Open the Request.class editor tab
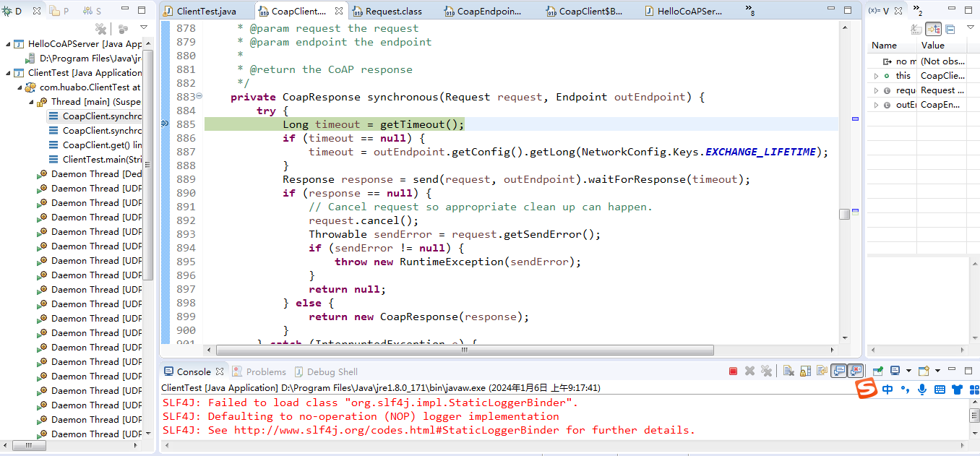980x456 pixels. [387, 11]
